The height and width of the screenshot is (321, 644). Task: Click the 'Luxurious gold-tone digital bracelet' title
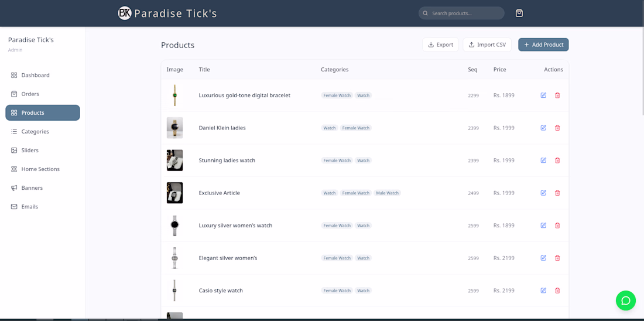point(244,95)
